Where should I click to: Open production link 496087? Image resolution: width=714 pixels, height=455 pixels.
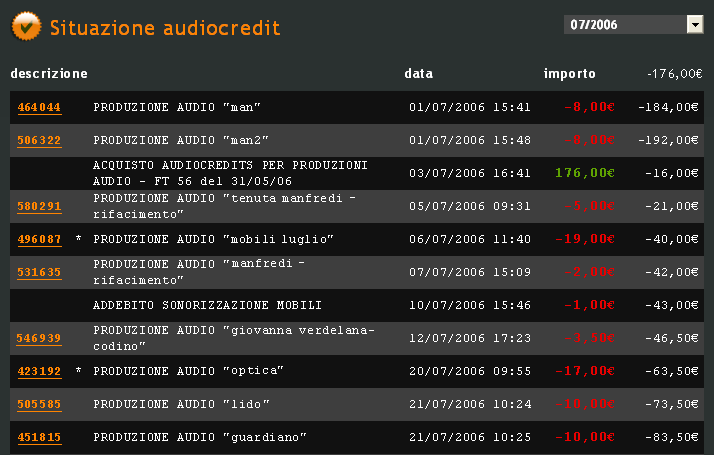(39, 240)
